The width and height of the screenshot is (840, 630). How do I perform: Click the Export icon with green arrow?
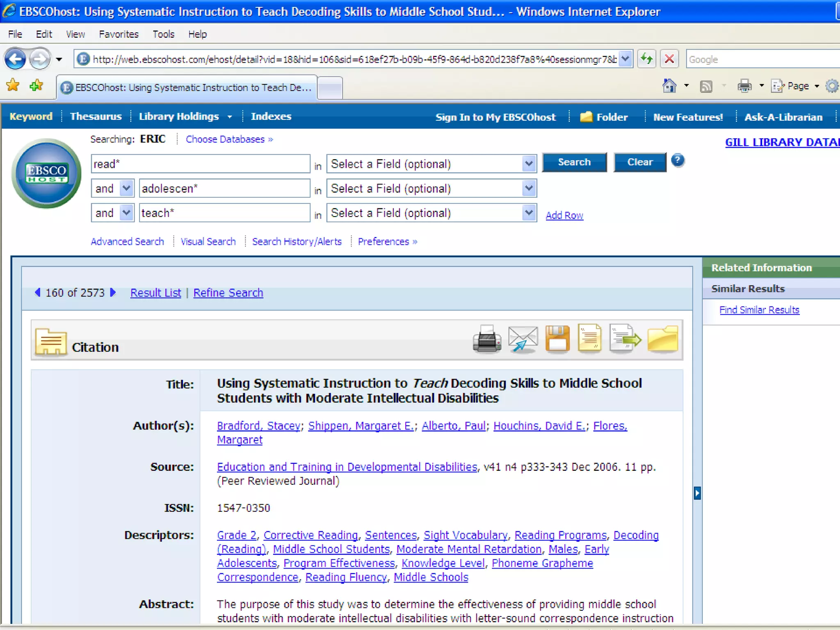click(x=625, y=338)
